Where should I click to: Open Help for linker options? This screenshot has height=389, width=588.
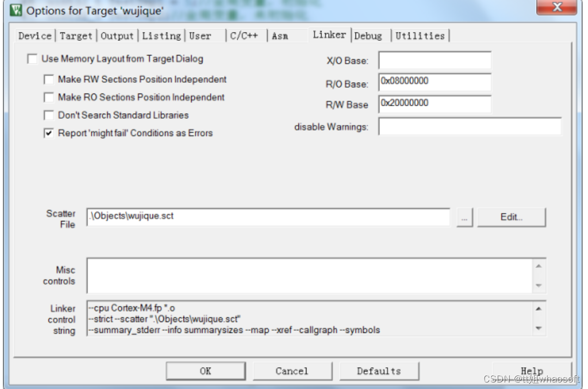(532, 371)
